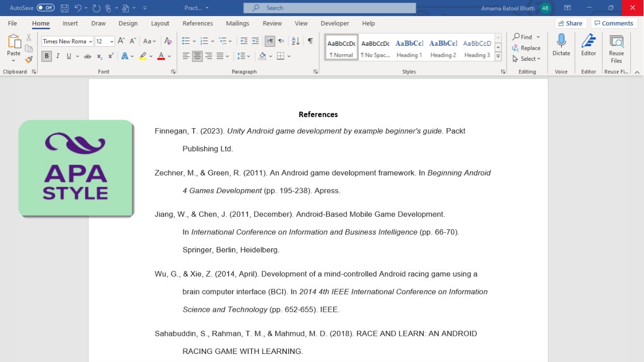Image resolution: width=644 pixels, height=362 pixels.
Task: Toggle Show/Hide paragraph marks
Action: point(310,41)
